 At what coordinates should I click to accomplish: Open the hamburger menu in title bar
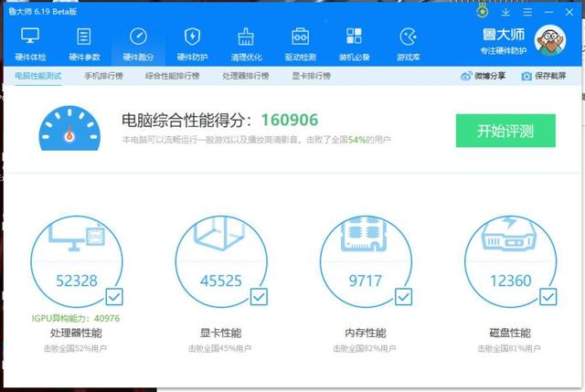pyautogui.click(x=527, y=12)
